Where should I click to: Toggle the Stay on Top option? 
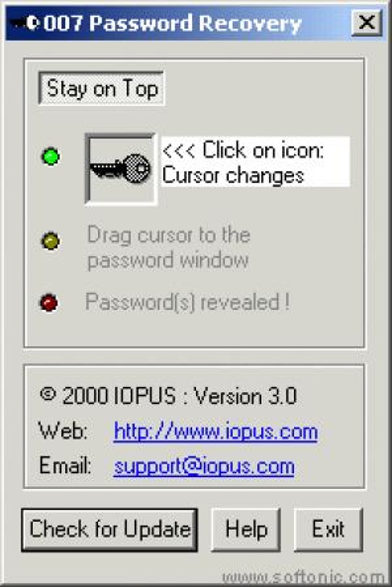click(x=101, y=88)
